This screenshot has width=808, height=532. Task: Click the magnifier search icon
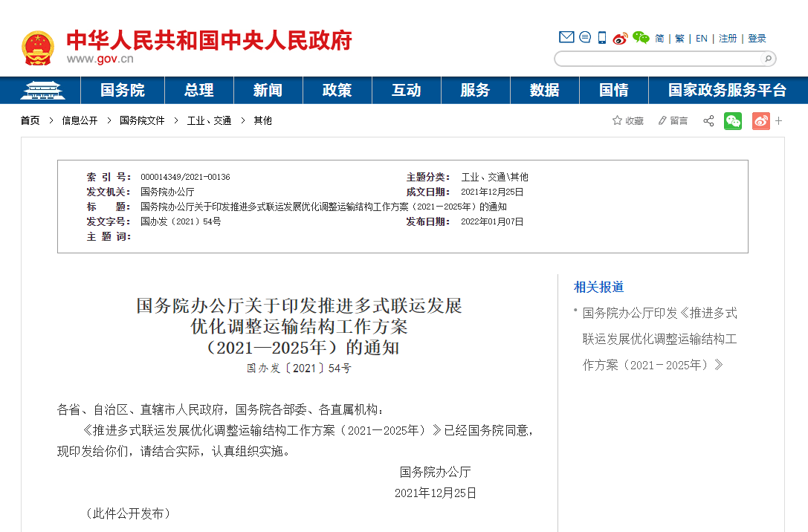point(766,59)
